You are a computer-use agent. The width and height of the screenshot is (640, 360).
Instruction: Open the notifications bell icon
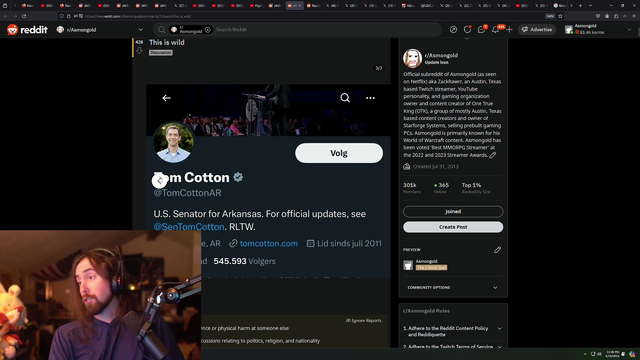coord(495,29)
